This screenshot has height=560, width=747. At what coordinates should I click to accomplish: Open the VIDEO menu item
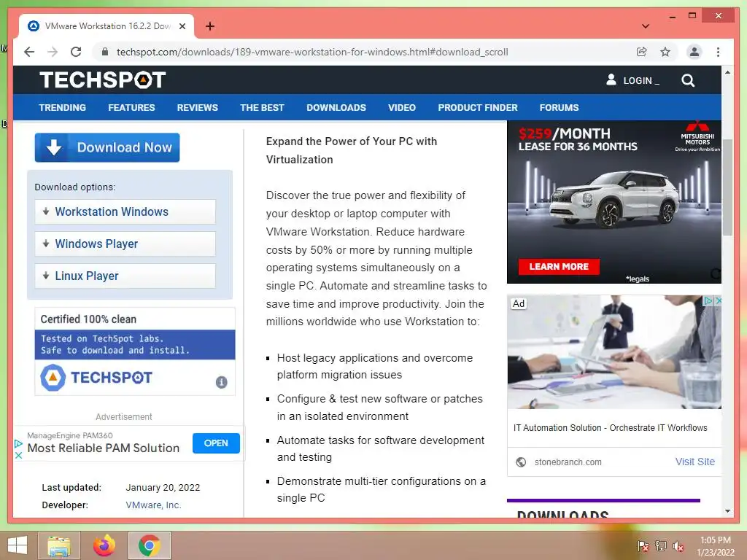402,108
